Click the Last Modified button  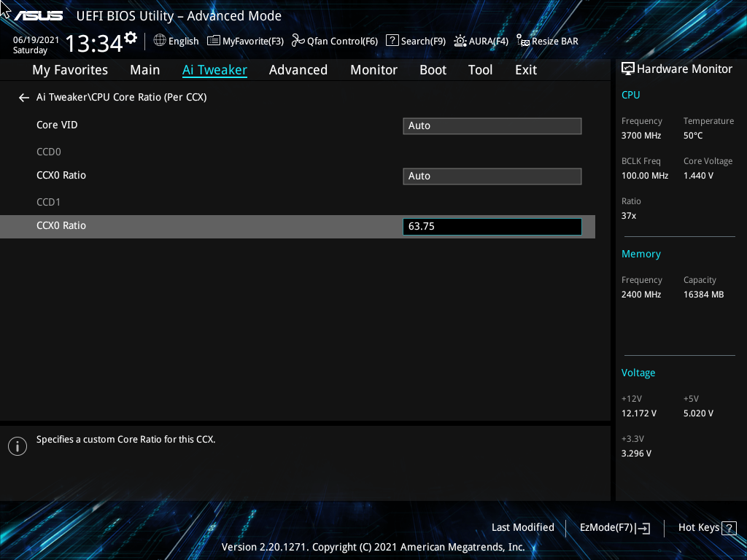tap(523, 527)
